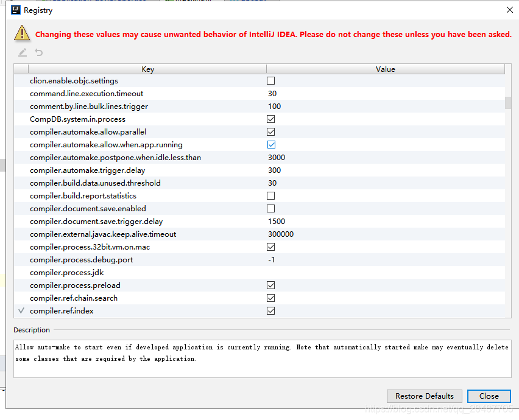
Task: Select compiler.process.debug.port key
Action: 81,259
